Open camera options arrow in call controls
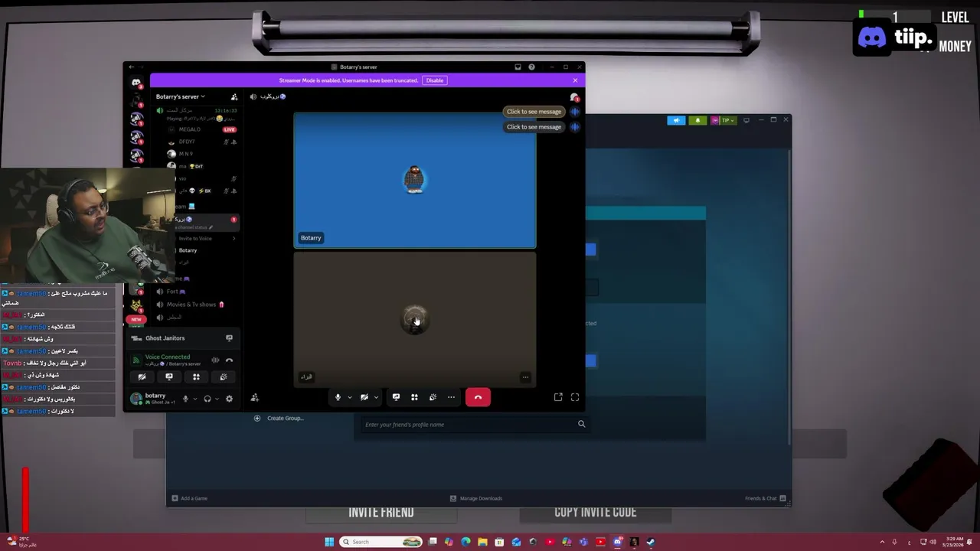980x551 pixels. [x=376, y=397]
